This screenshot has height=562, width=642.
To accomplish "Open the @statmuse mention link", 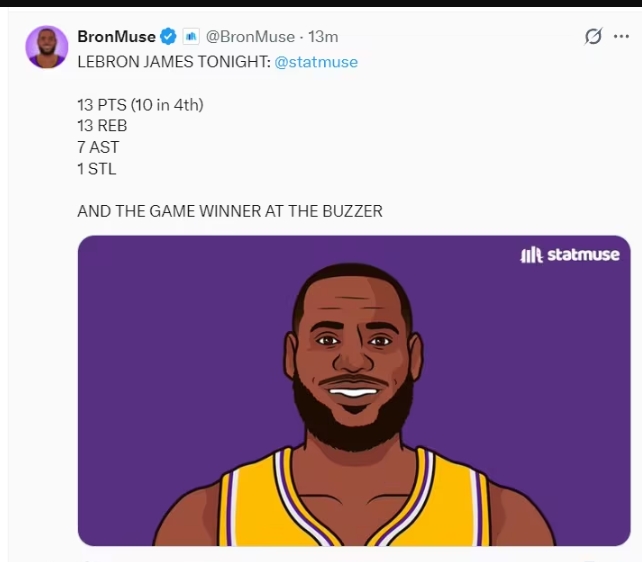I will pos(316,62).
